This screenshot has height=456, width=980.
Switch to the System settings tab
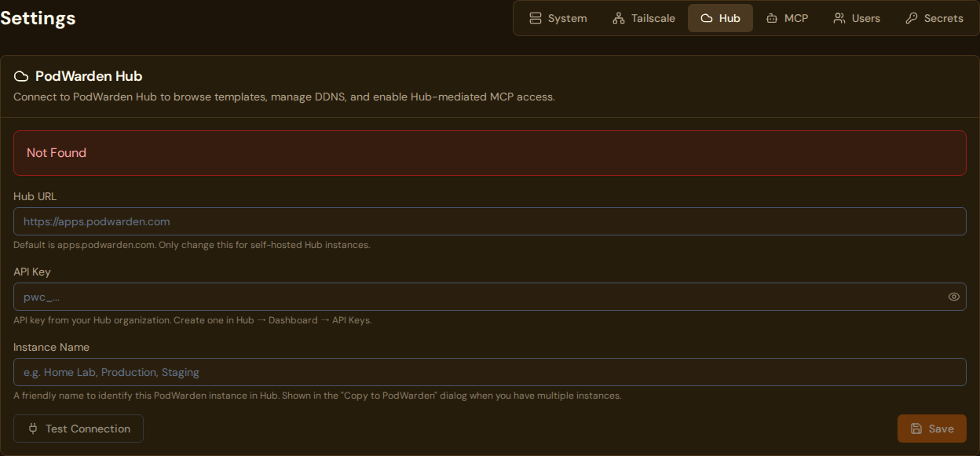point(558,17)
